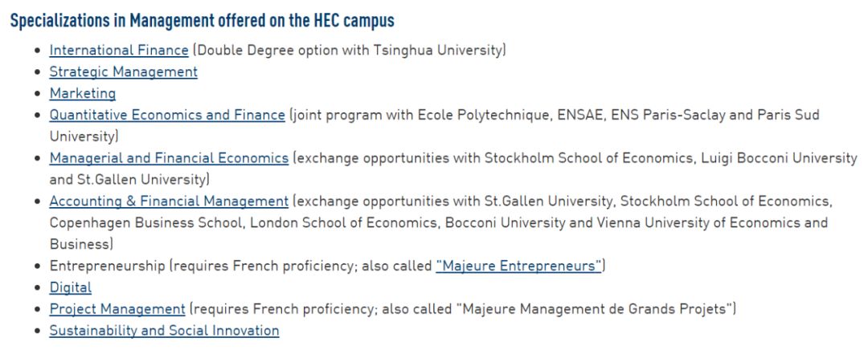Click the plain Entrepreneurship text
The width and height of the screenshot is (868, 350).
coord(108,266)
